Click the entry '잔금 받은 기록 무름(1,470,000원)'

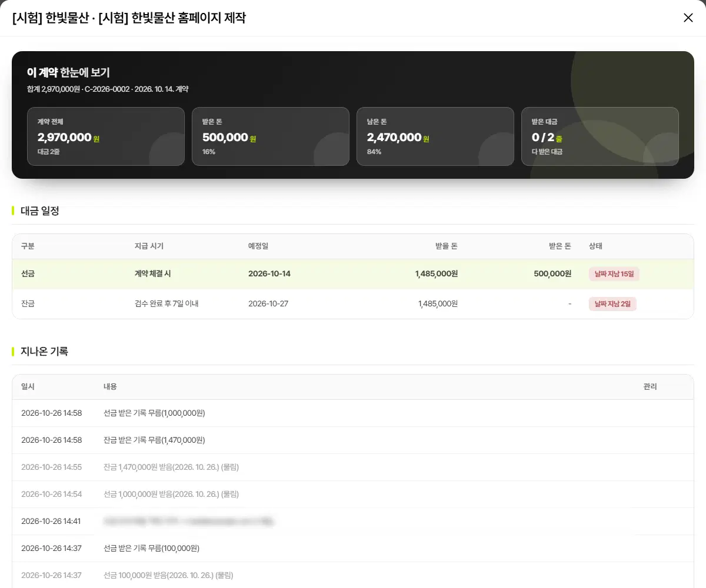tap(154, 440)
